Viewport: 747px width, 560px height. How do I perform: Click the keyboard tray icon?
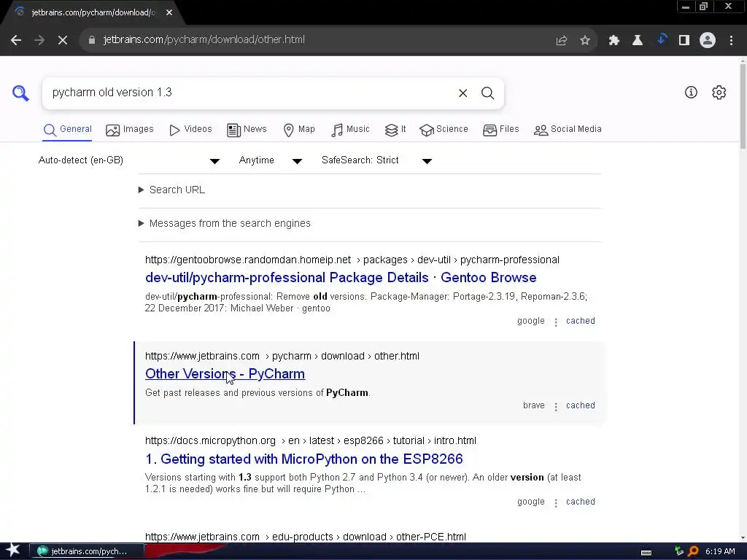[x=646, y=553]
